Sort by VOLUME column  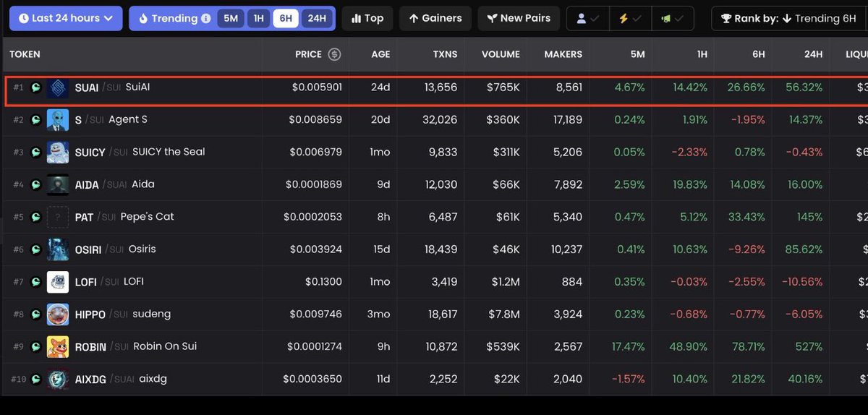501,54
